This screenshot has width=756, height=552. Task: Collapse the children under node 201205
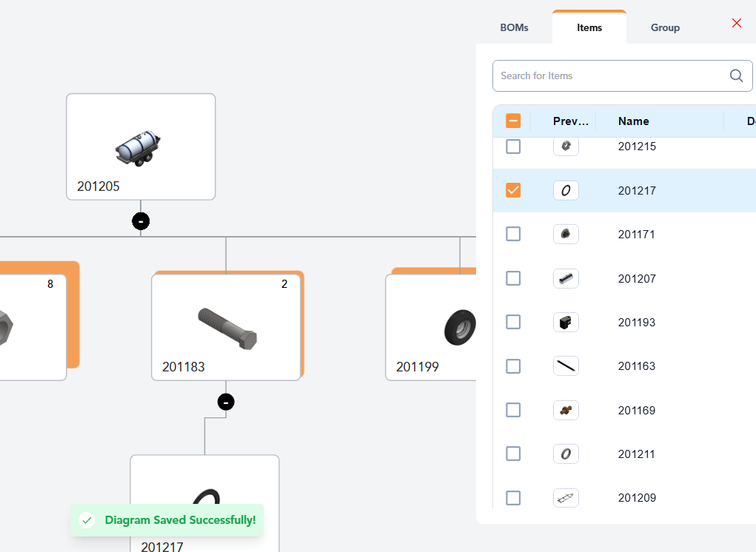pyautogui.click(x=141, y=221)
